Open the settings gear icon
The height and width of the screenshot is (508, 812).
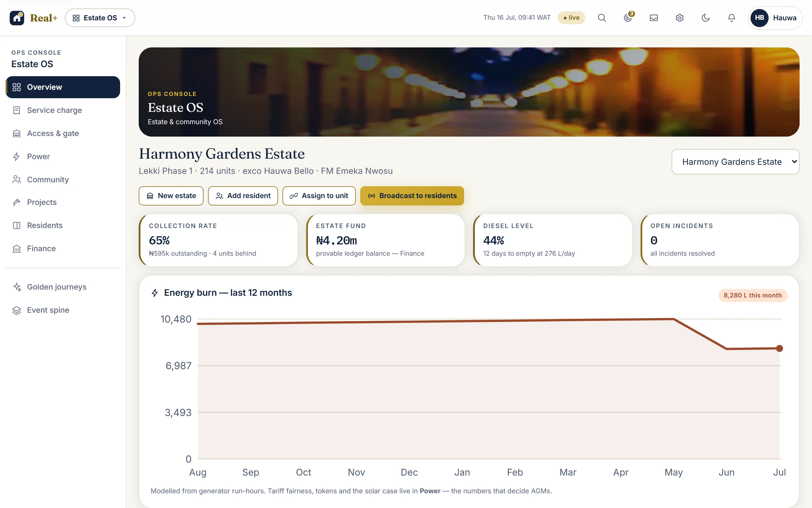pos(679,18)
